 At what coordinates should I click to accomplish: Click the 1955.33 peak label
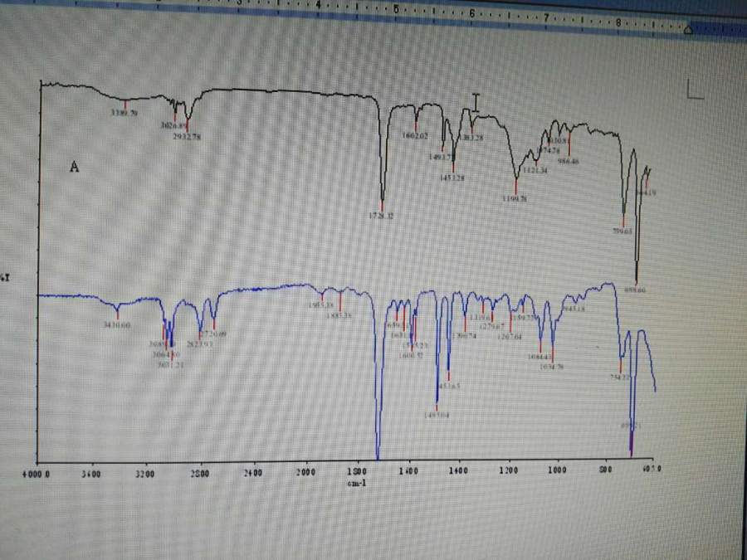coord(320,304)
